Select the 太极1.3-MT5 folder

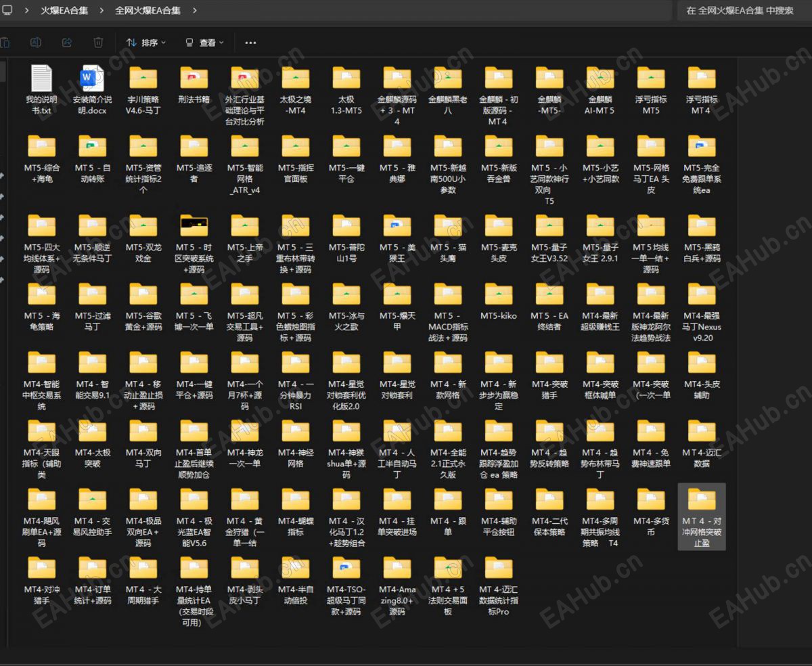[x=346, y=91]
